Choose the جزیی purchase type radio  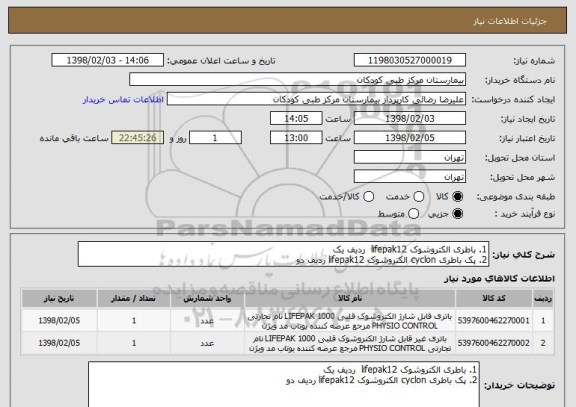pyautogui.click(x=457, y=213)
